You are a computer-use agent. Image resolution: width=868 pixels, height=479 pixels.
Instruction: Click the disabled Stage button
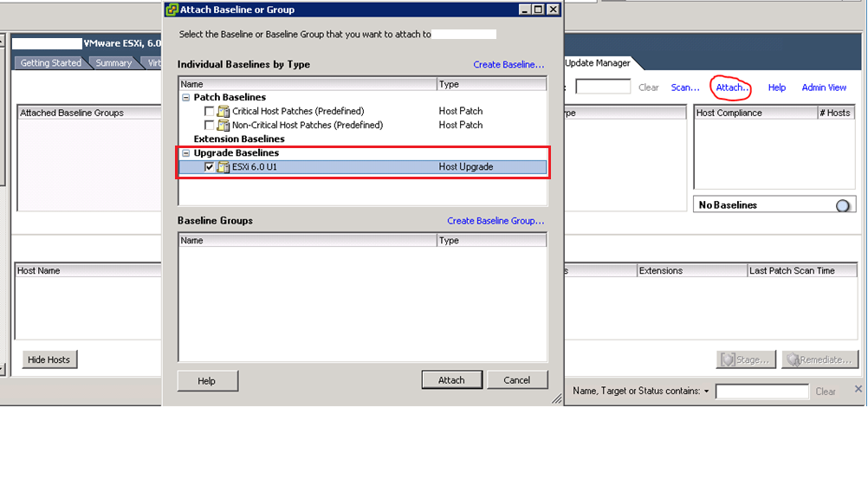[746, 359]
